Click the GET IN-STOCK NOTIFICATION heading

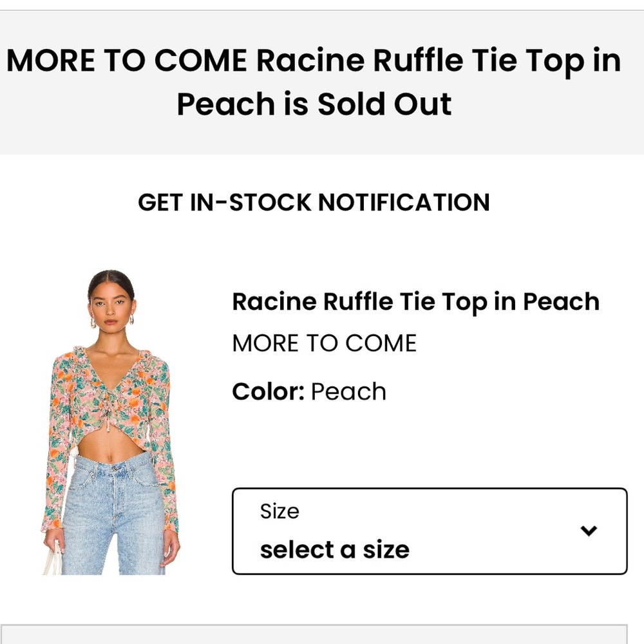pos(314,202)
